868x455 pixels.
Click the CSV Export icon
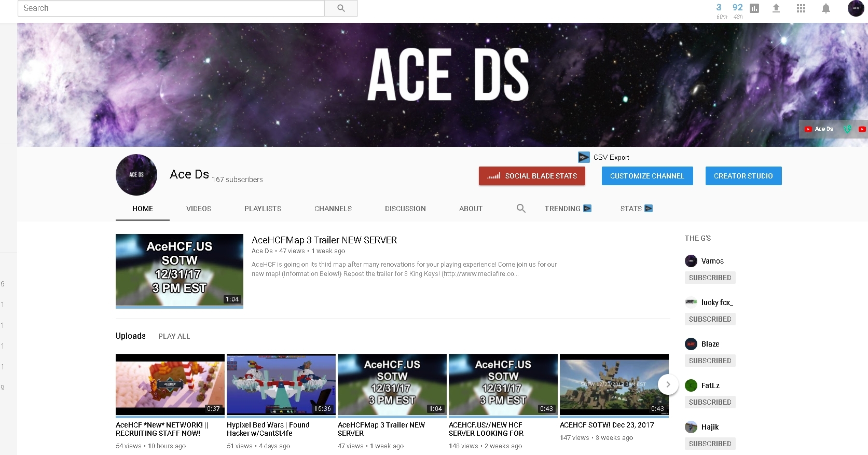[x=584, y=157]
